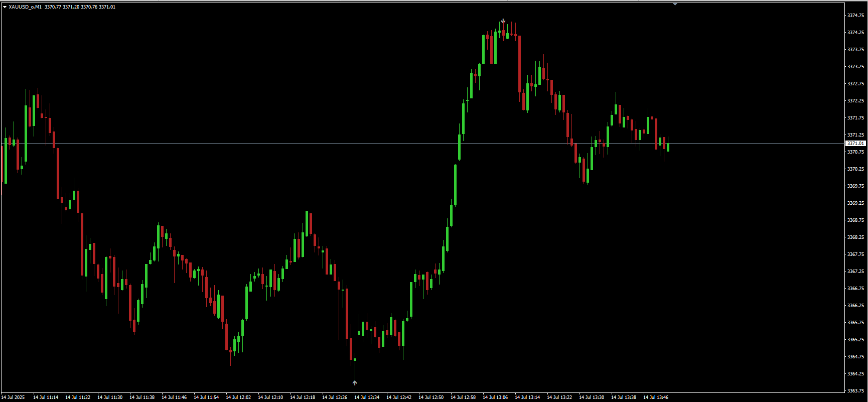This screenshot has height=402, width=868.
Task: Click the down arrow above the highest candle
Action: pos(503,22)
